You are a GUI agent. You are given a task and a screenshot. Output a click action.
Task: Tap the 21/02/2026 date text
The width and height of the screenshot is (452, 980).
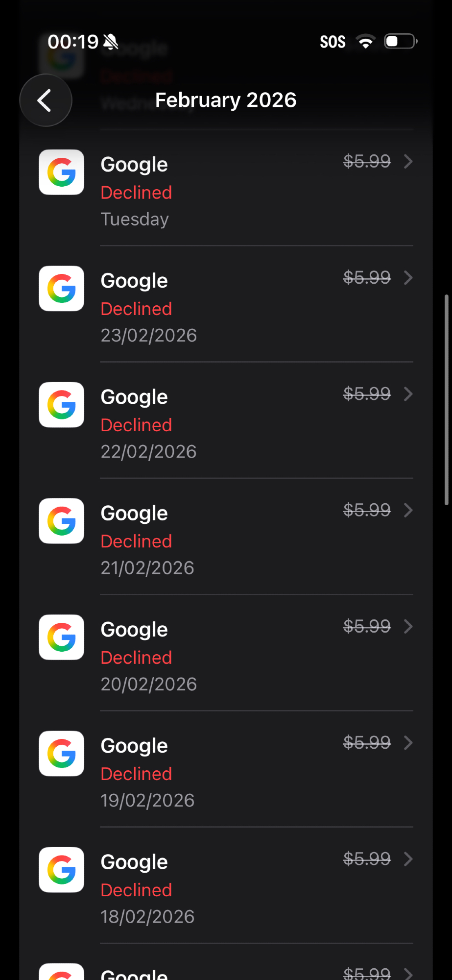click(147, 568)
